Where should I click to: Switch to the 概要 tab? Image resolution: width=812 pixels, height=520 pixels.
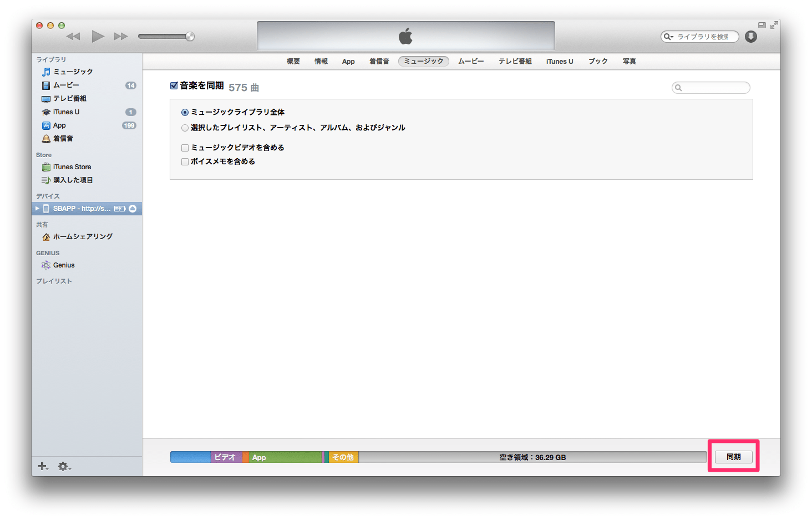[293, 62]
